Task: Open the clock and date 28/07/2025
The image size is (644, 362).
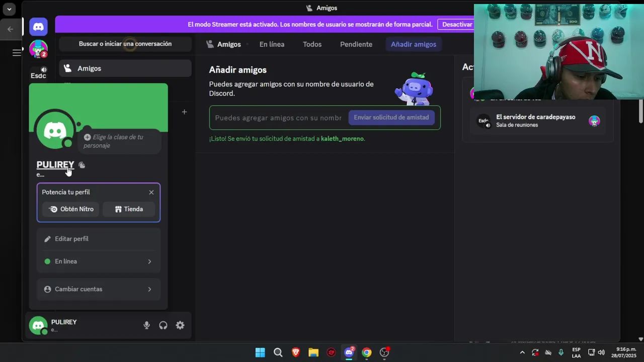Action: [x=624, y=352]
